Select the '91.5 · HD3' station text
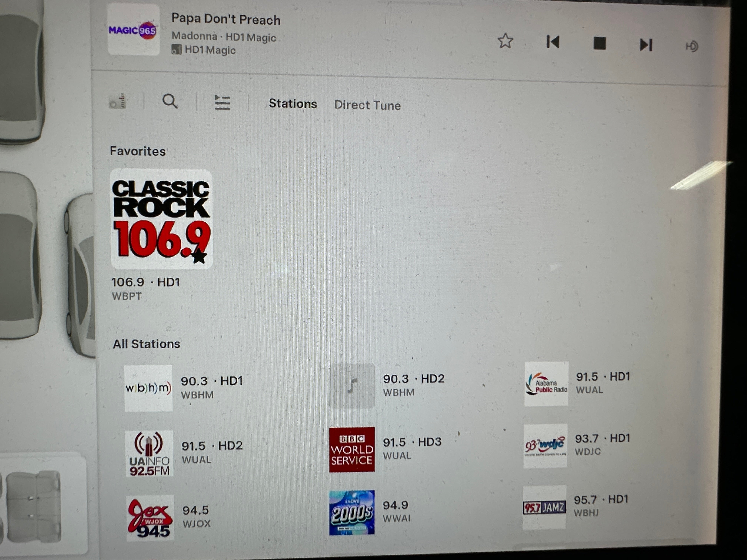 click(x=412, y=442)
